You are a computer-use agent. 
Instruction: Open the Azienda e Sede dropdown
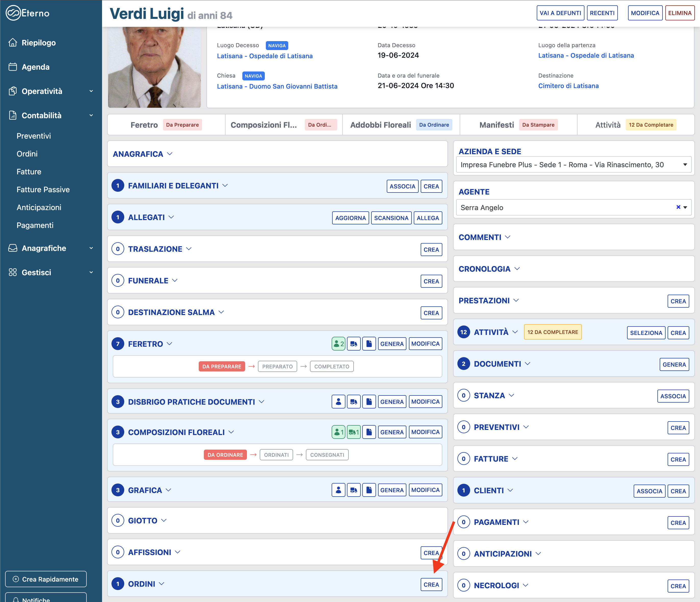[573, 165]
